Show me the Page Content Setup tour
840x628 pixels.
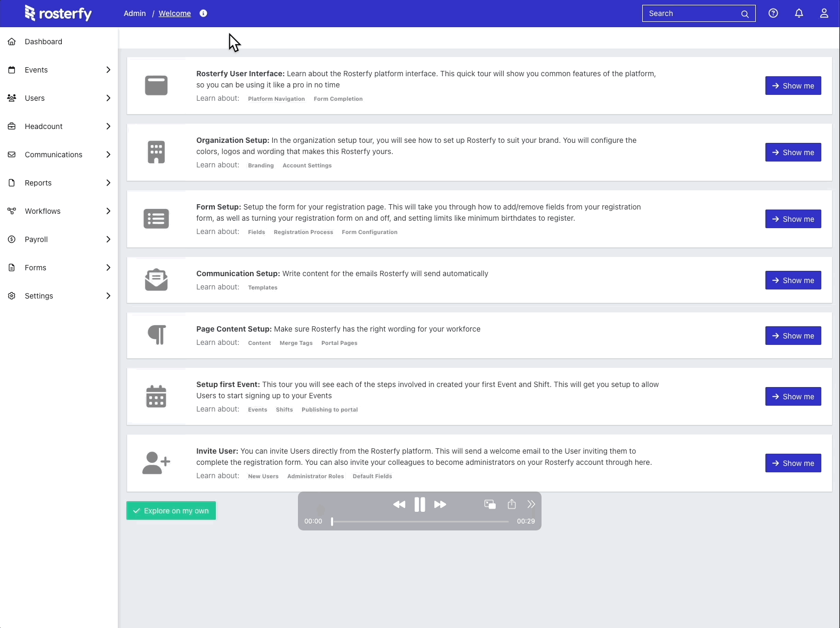pos(793,336)
